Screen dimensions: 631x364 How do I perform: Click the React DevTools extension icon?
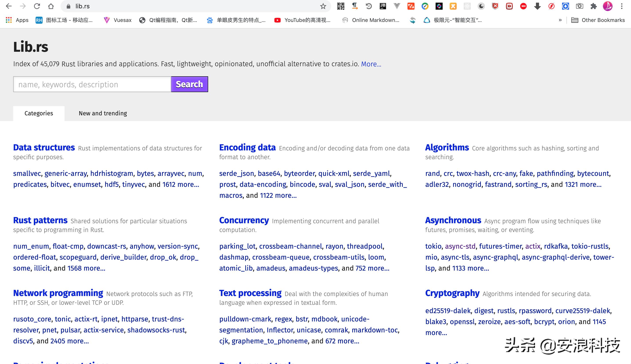[x=467, y=6]
